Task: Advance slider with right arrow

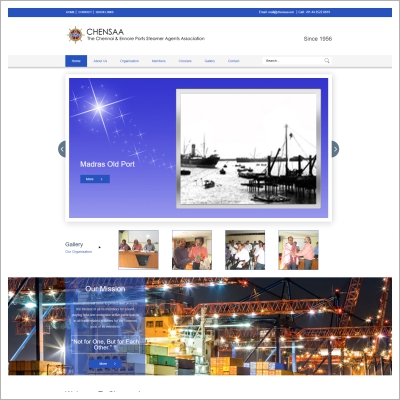Action: tap(335, 149)
